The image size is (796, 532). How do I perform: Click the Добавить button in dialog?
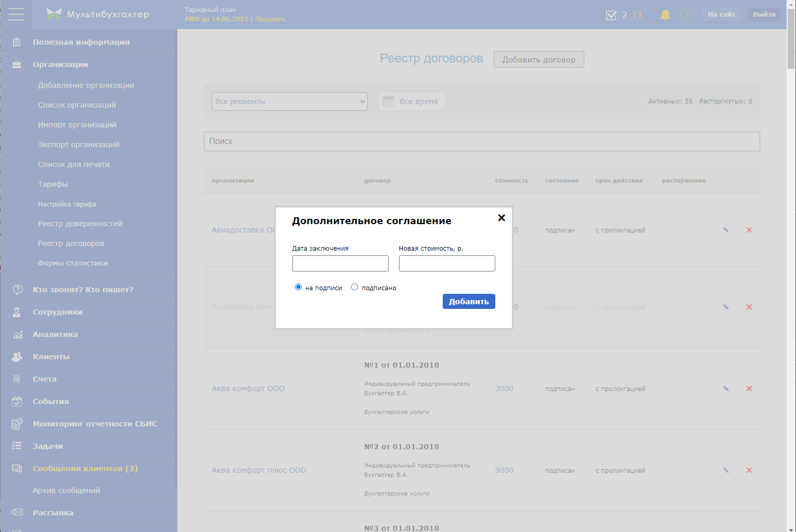coord(468,302)
